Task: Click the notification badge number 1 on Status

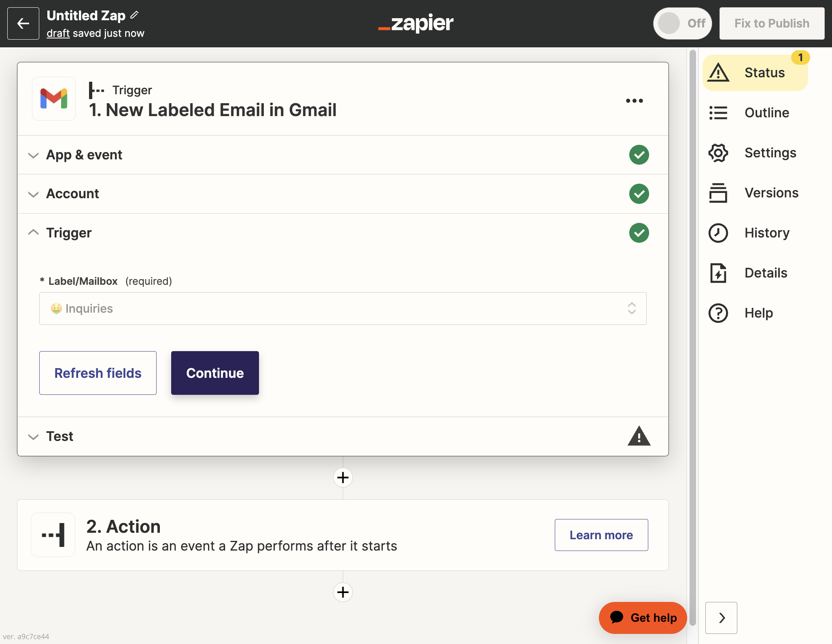Action: [800, 57]
